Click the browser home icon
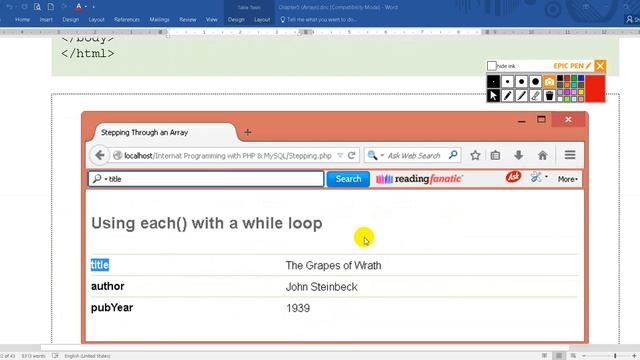 [x=542, y=155]
